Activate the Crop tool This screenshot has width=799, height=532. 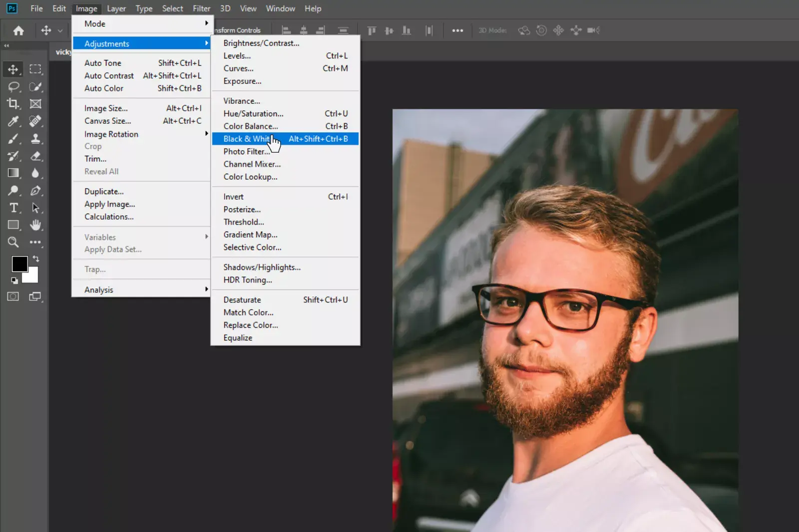click(13, 104)
